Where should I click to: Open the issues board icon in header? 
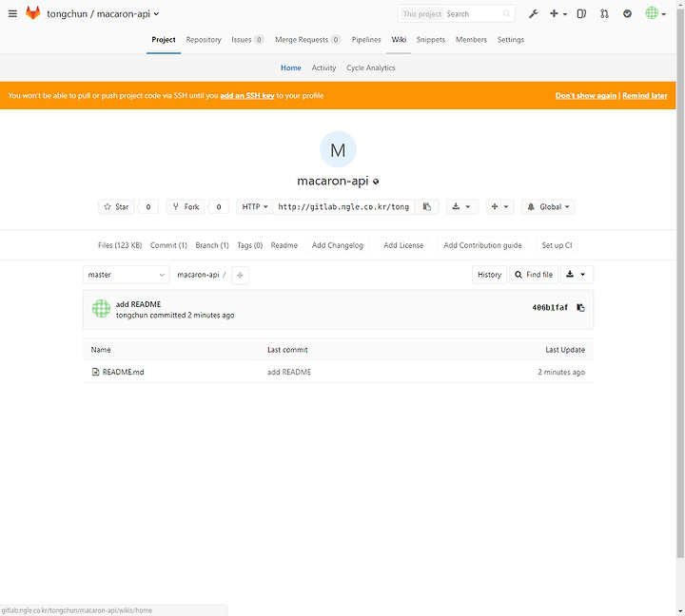coord(581,13)
